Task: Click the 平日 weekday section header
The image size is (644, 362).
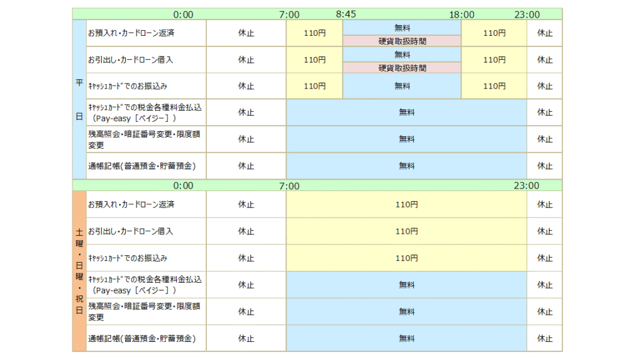Action: pos(79,99)
